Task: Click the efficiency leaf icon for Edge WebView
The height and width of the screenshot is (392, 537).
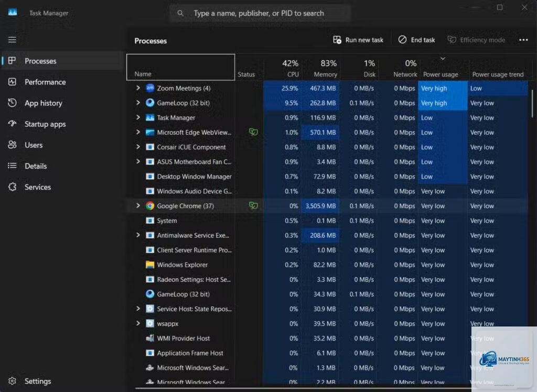Action: click(x=253, y=132)
